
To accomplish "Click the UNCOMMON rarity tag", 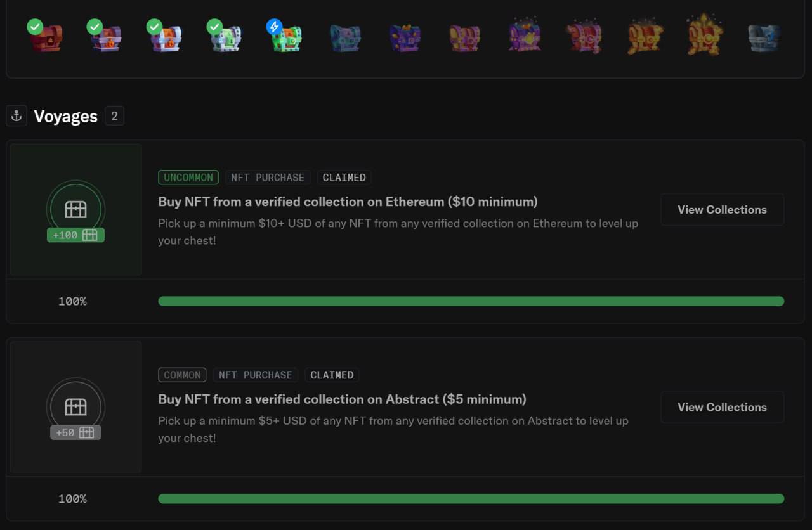I will point(188,178).
